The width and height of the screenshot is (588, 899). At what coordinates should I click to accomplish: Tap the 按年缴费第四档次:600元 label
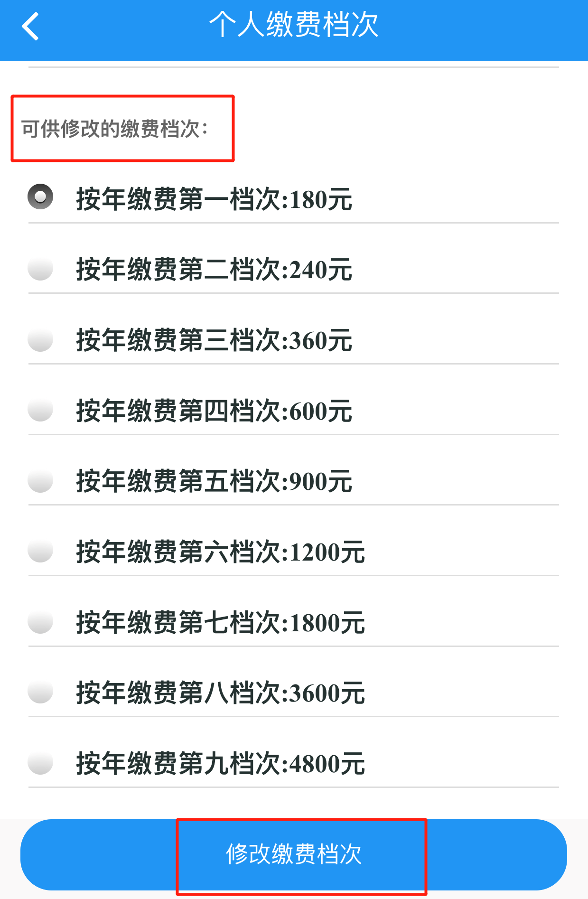[x=214, y=411]
